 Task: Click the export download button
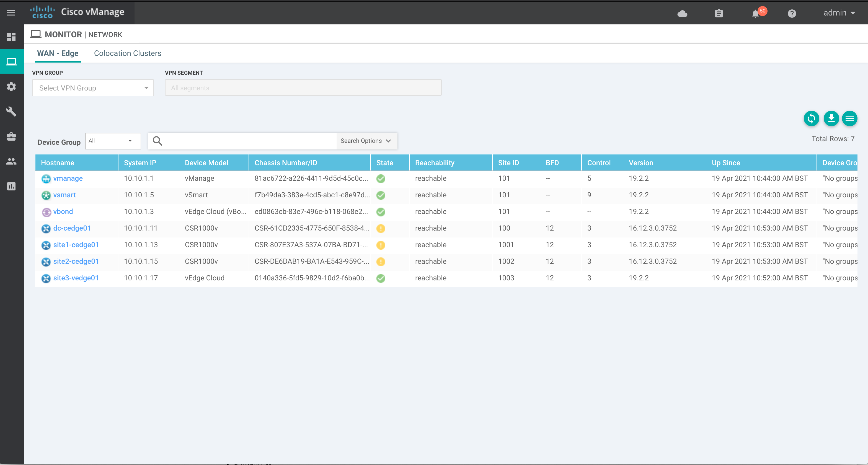click(x=831, y=119)
